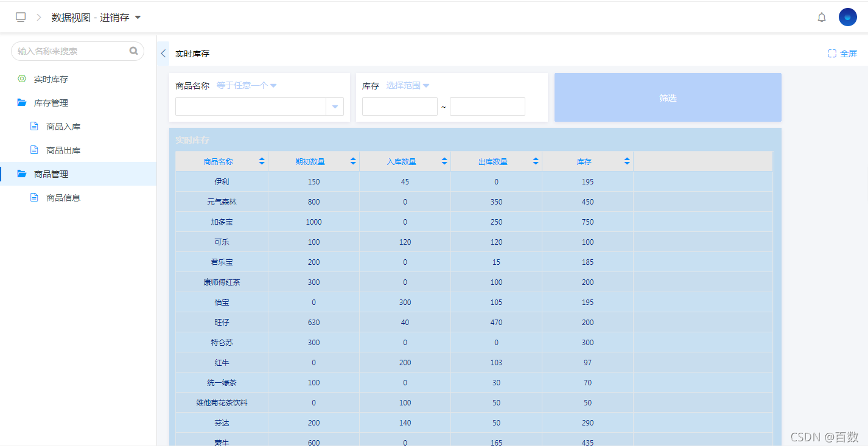
Task: Focus the 库存 minimum value field
Action: (400, 107)
